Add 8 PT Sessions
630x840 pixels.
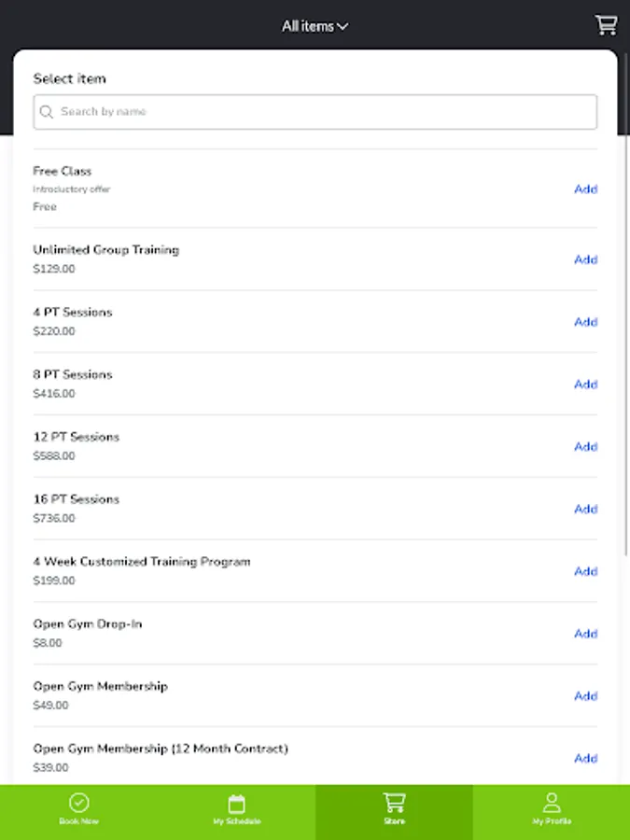pyautogui.click(x=585, y=385)
